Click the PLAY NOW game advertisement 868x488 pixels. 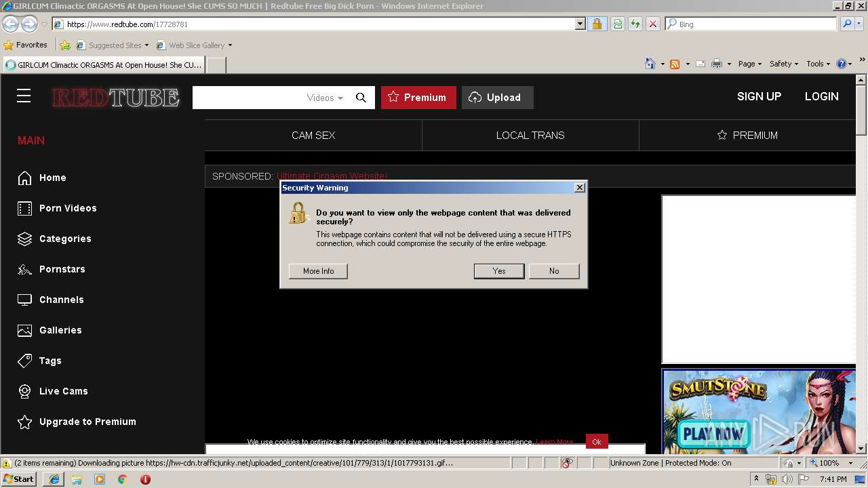click(713, 434)
